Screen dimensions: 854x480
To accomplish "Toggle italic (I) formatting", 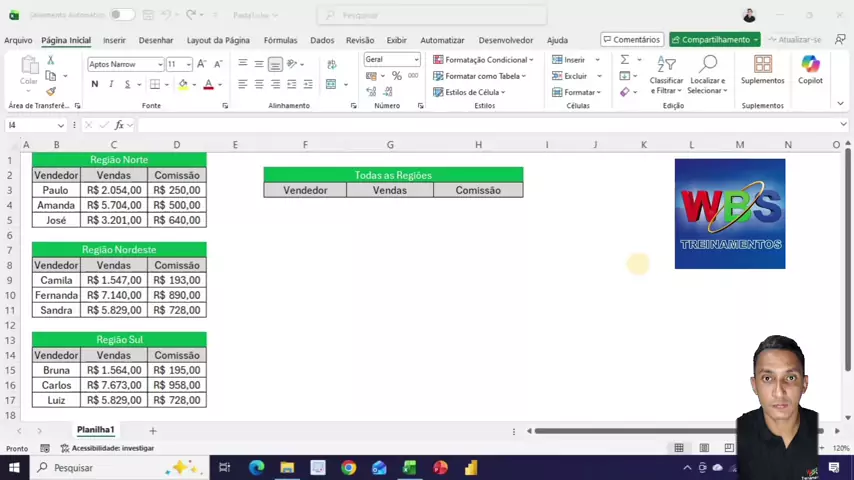I will pyautogui.click(x=111, y=84).
